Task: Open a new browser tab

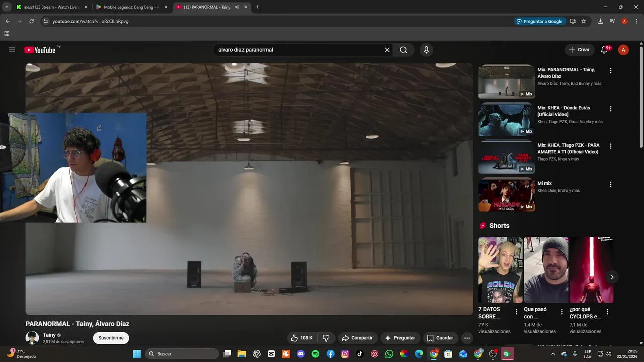Action: (x=258, y=7)
